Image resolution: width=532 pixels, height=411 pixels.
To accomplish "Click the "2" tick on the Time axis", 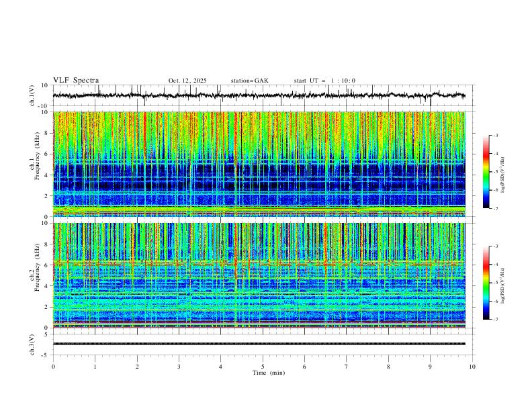I will click(x=137, y=367).
